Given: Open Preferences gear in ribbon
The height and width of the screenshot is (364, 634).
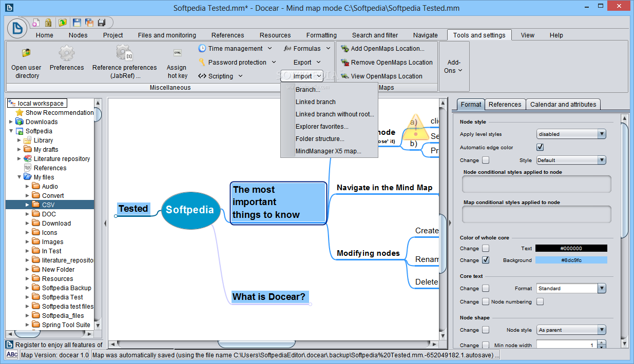Looking at the screenshot, I should [67, 58].
